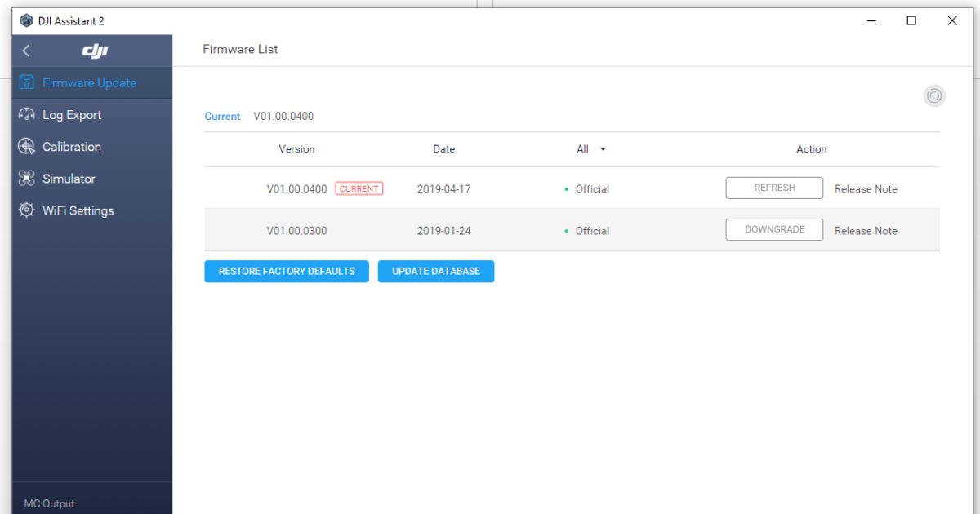Image resolution: width=980 pixels, height=514 pixels.
Task: Open the All filter dropdown
Action: (591, 149)
